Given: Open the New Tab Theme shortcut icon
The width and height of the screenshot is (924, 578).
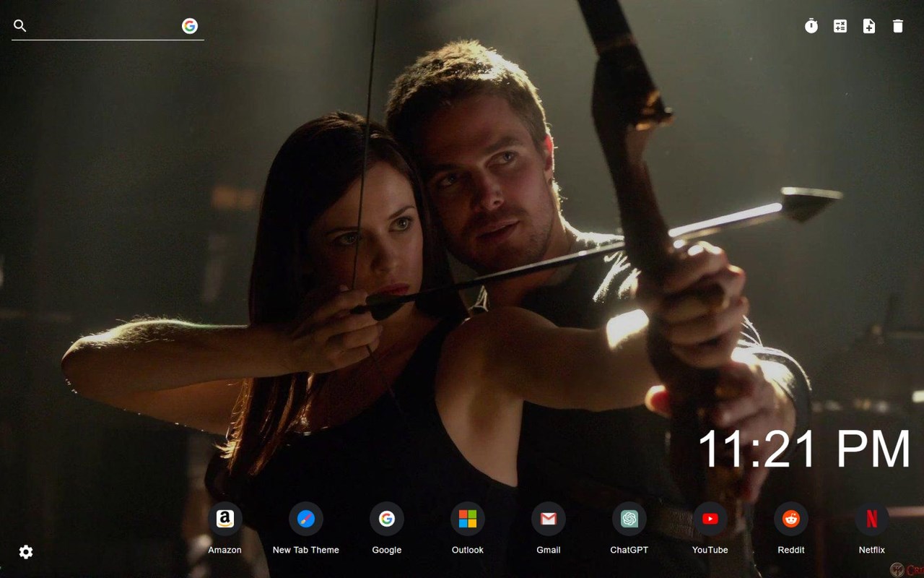Looking at the screenshot, I should pos(306,519).
